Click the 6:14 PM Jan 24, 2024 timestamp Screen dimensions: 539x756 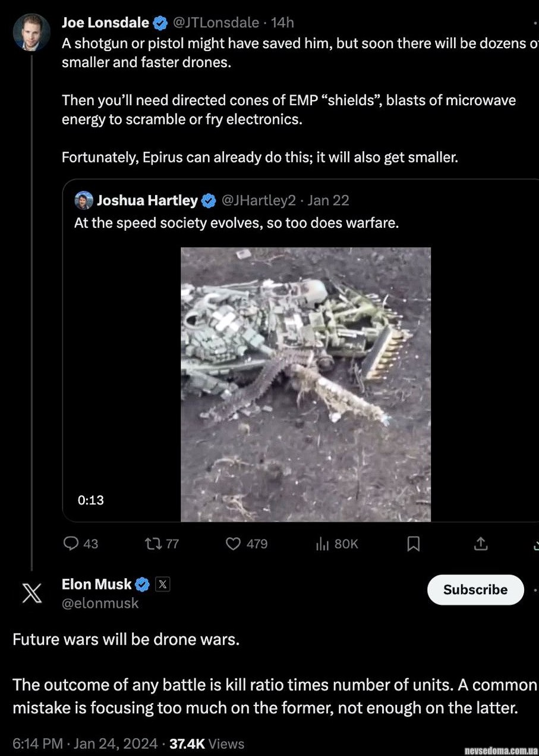[85, 744]
